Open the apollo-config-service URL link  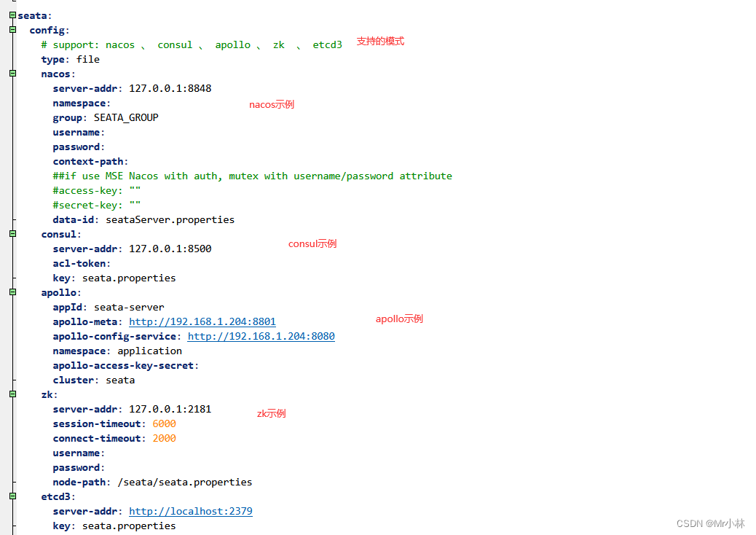pos(261,336)
